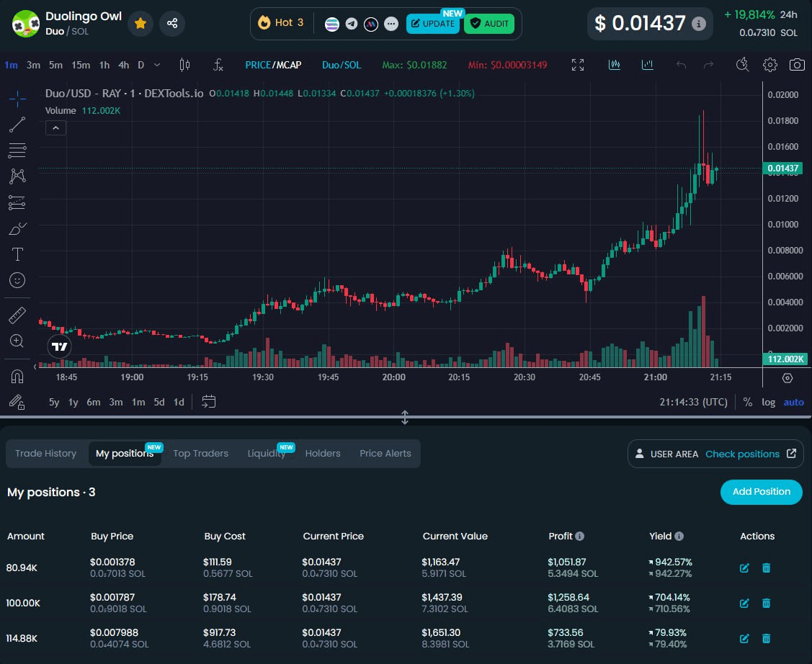Select the brush drawing tool
The height and width of the screenshot is (664, 812).
pyautogui.click(x=17, y=228)
